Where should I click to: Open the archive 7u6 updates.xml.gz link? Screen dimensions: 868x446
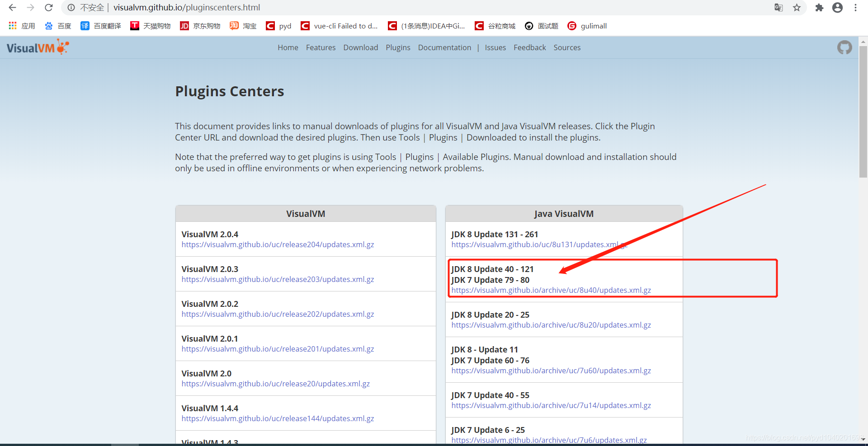point(549,440)
